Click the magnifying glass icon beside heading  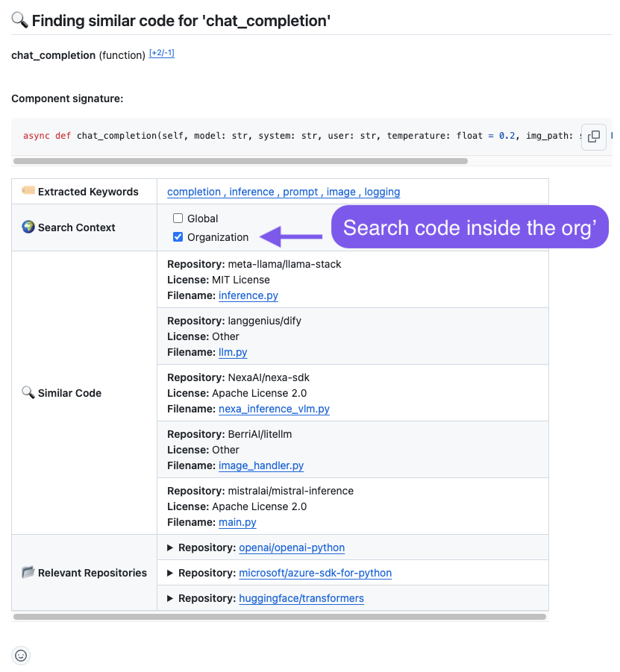[x=20, y=20]
